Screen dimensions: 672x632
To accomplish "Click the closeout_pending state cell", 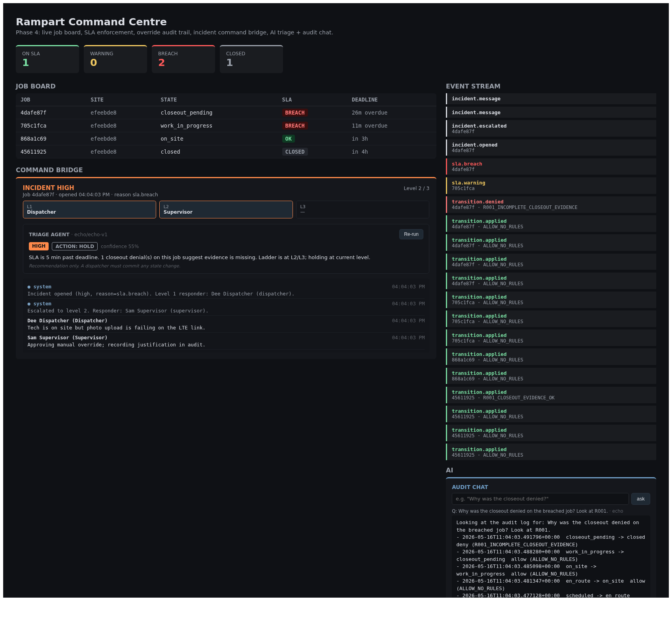I will coord(187,113).
